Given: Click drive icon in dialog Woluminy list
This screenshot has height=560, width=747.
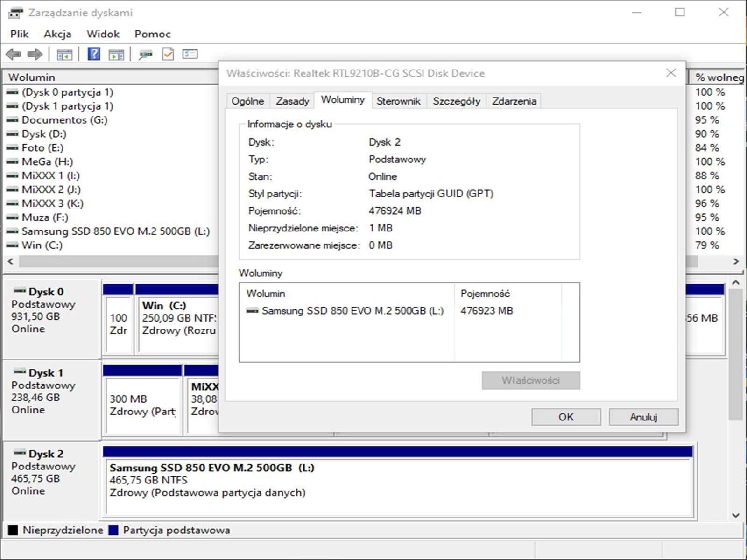Looking at the screenshot, I should click(x=252, y=310).
